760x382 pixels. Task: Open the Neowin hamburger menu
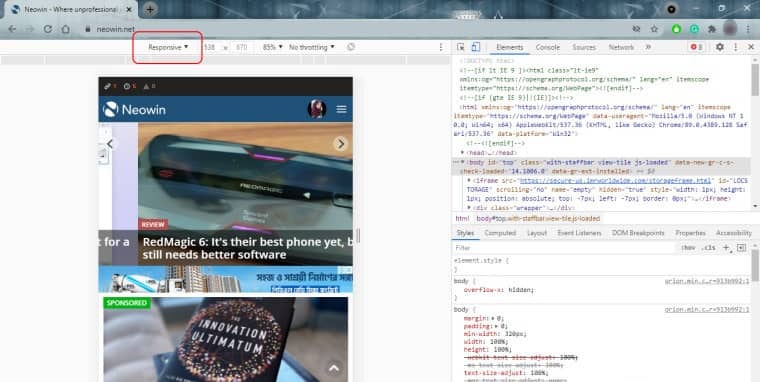click(x=341, y=109)
